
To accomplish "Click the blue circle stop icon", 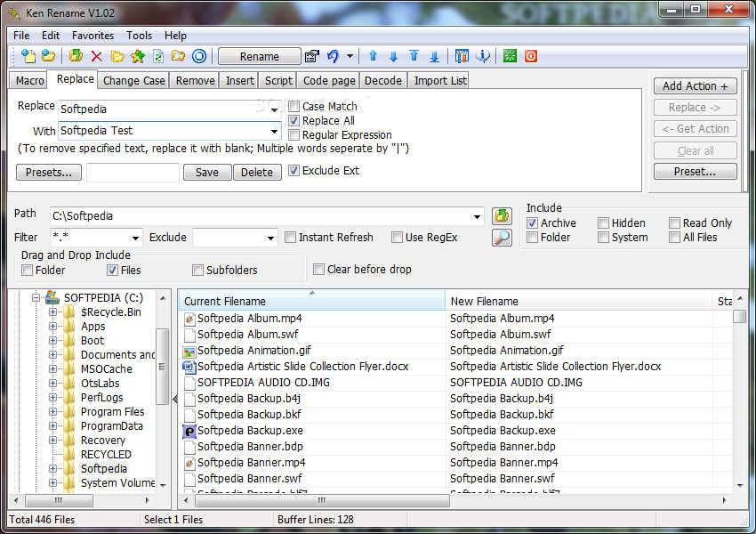I will click(x=199, y=56).
